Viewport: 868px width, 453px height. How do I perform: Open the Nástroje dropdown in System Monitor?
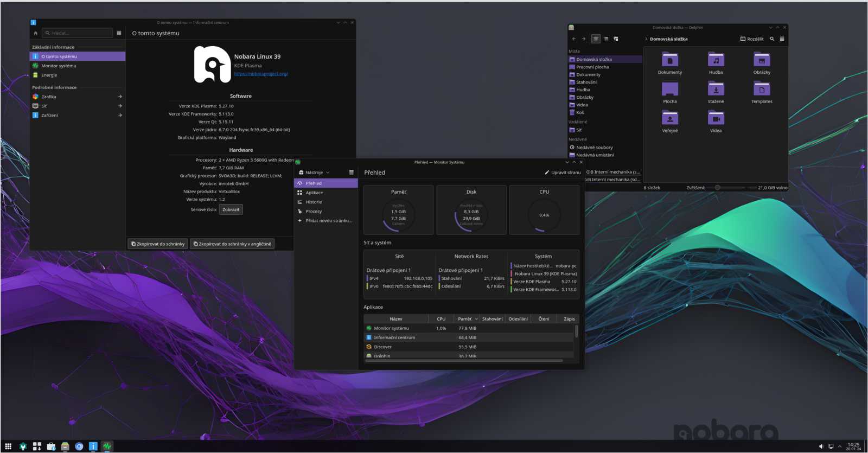[x=314, y=173]
